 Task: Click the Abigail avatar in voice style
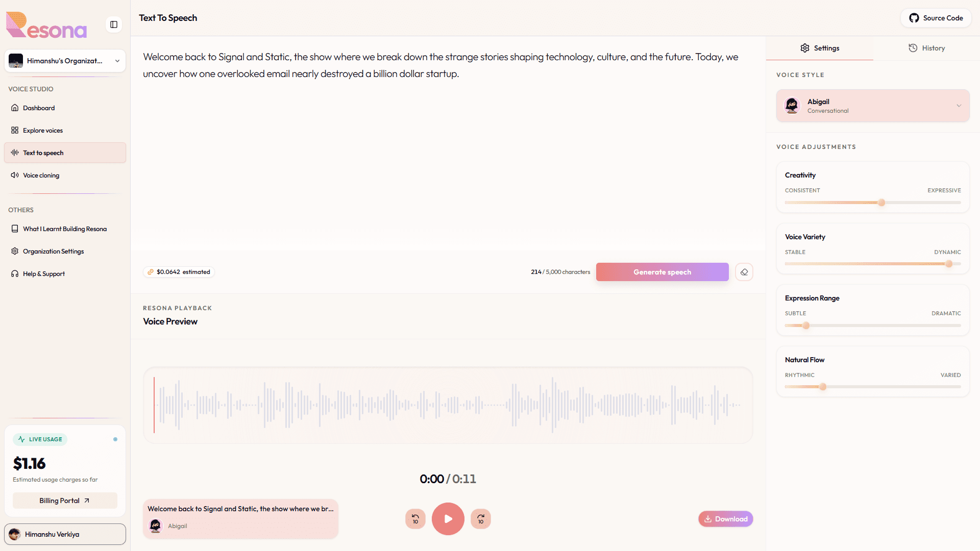[792, 106]
